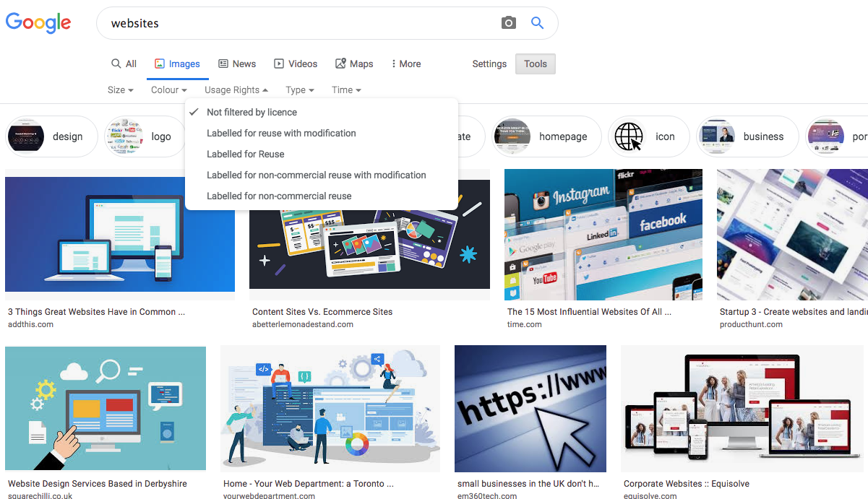Image resolution: width=868 pixels, height=499 pixels.
Task: Click 'Website Design Services Based in Derbyshire' title
Action: click(x=98, y=484)
